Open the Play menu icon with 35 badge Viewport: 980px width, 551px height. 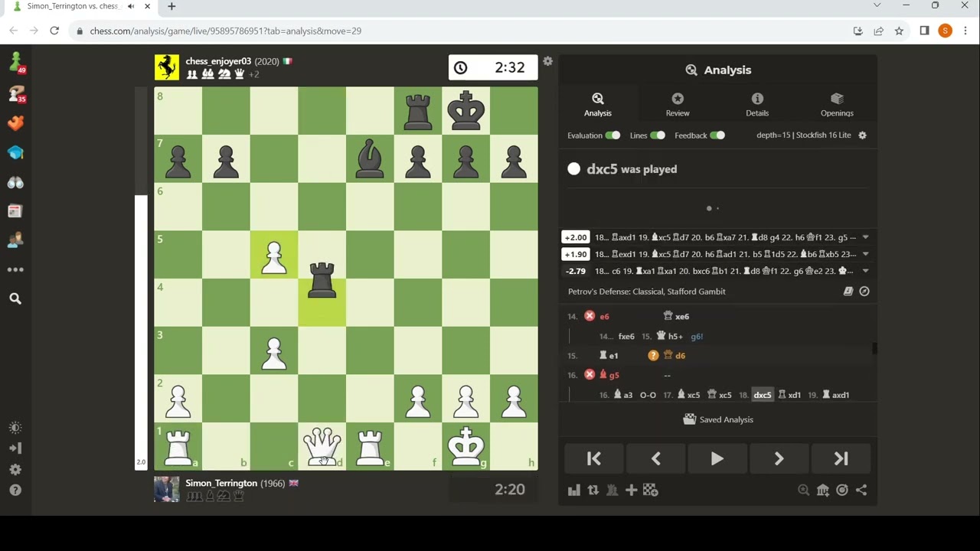[x=15, y=94]
